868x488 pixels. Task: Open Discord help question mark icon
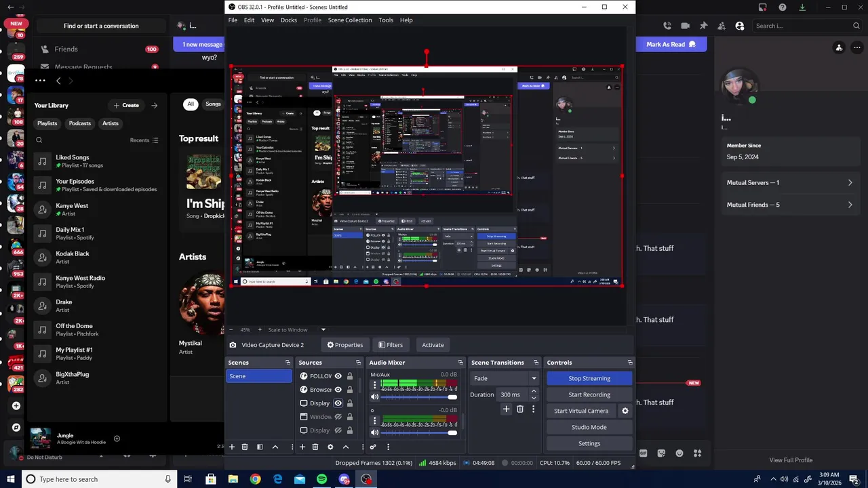click(783, 7)
